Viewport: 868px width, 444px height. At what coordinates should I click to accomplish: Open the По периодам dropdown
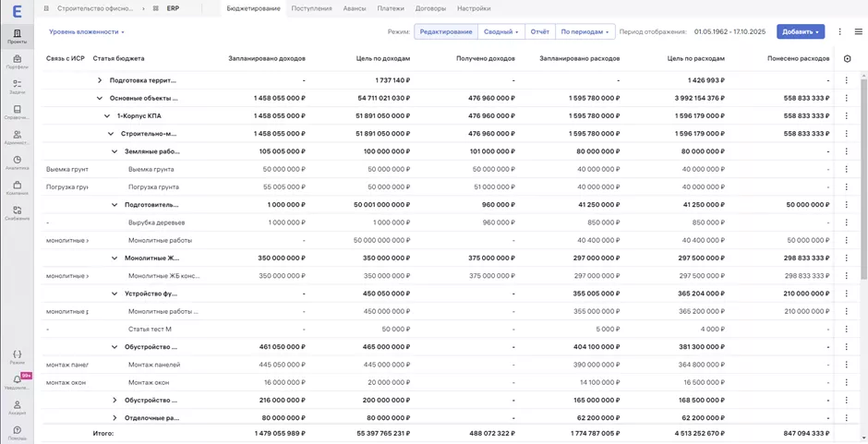coord(585,31)
